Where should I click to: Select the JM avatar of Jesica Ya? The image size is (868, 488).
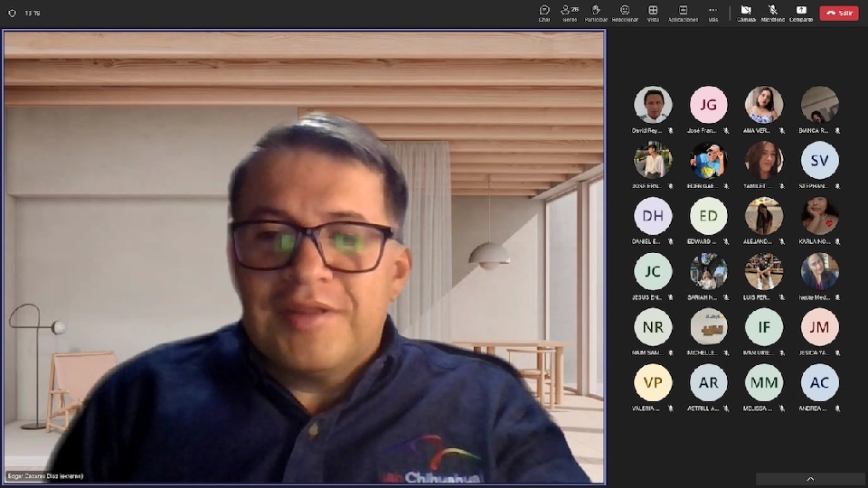pyautogui.click(x=820, y=327)
